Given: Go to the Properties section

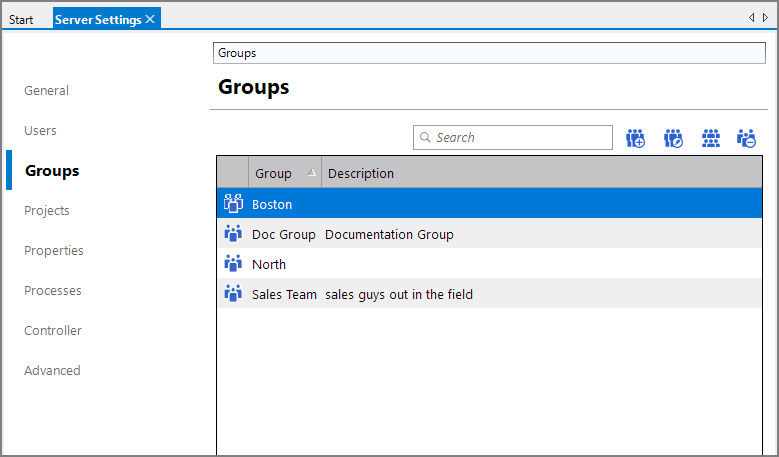Looking at the screenshot, I should click(54, 250).
